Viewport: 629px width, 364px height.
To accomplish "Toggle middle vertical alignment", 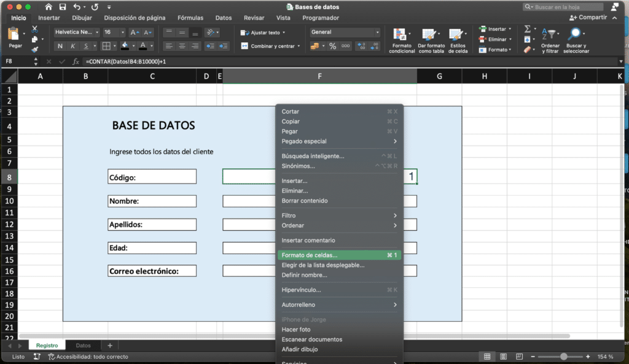I will [x=182, y=32].
